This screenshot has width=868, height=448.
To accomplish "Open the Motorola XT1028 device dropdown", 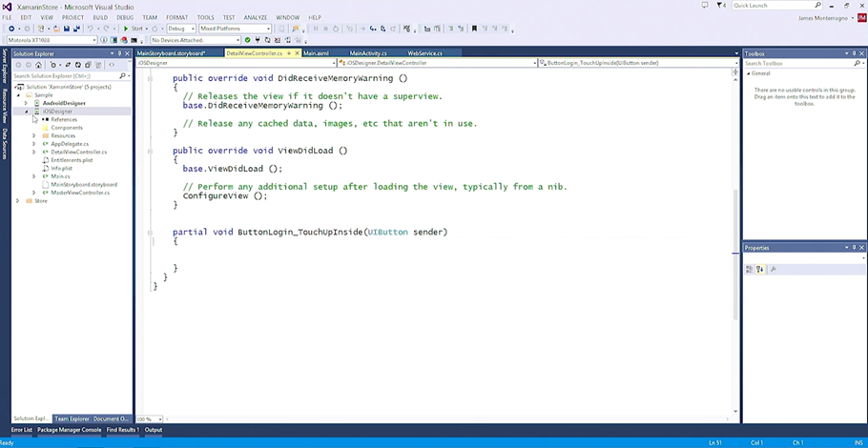I will [x=52, y=40].
